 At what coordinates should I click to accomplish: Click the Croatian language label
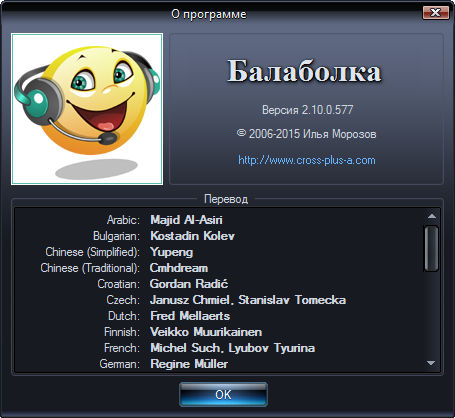(x=118, y=284)
